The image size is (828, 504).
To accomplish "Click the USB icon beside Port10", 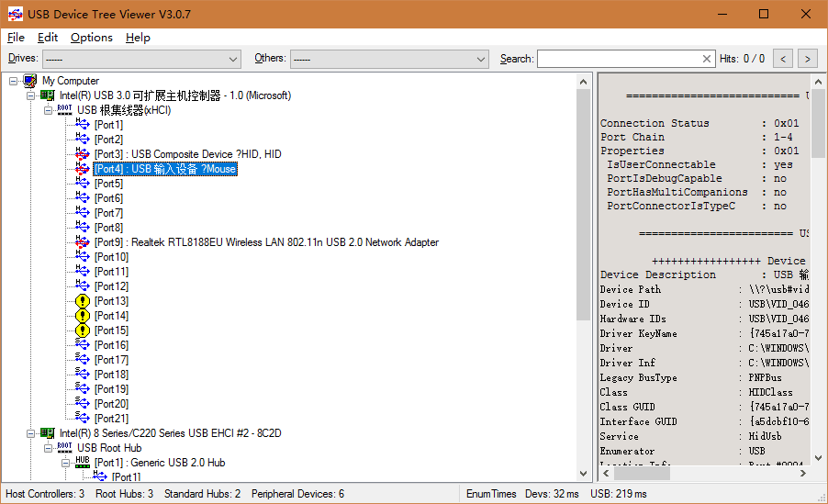I will [83, 257].
